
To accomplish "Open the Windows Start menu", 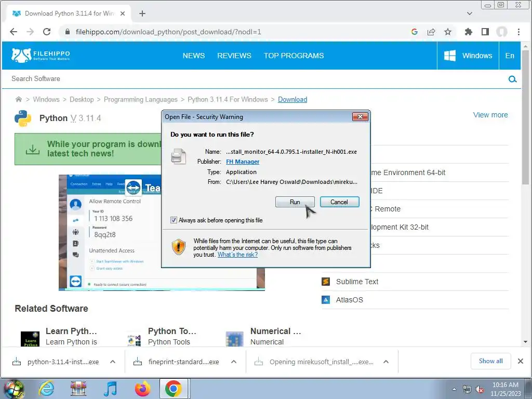I will tap(13, 389).
